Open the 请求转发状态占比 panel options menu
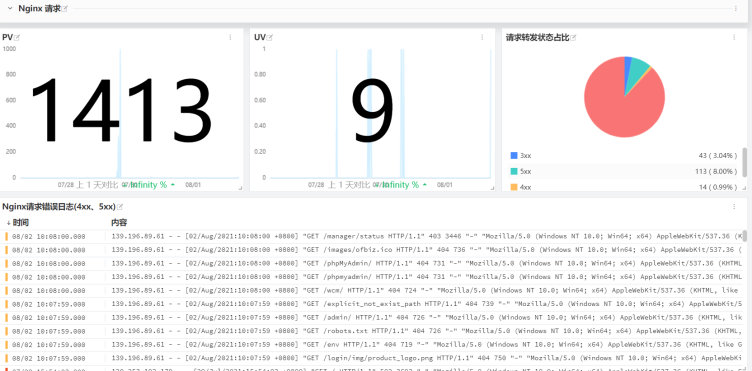Image resolution: width=752 pixels, height=371 pixels. [x=734, y=37]
